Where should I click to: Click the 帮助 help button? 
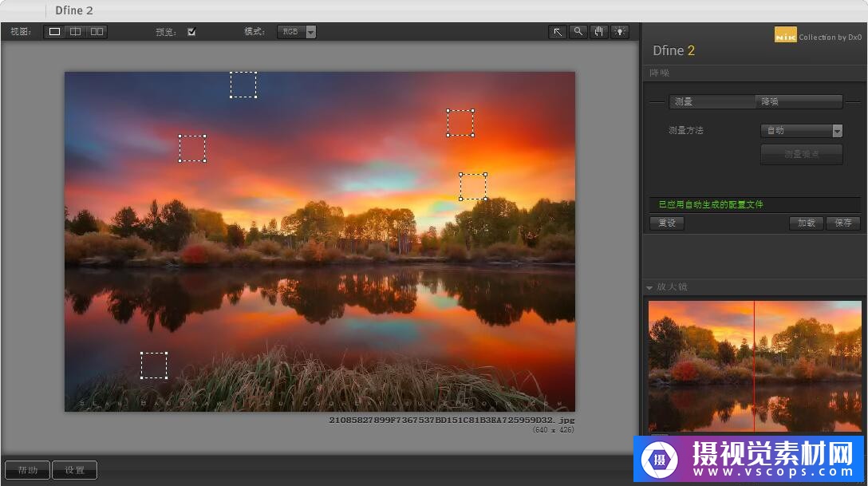click(x=28, y=470)
